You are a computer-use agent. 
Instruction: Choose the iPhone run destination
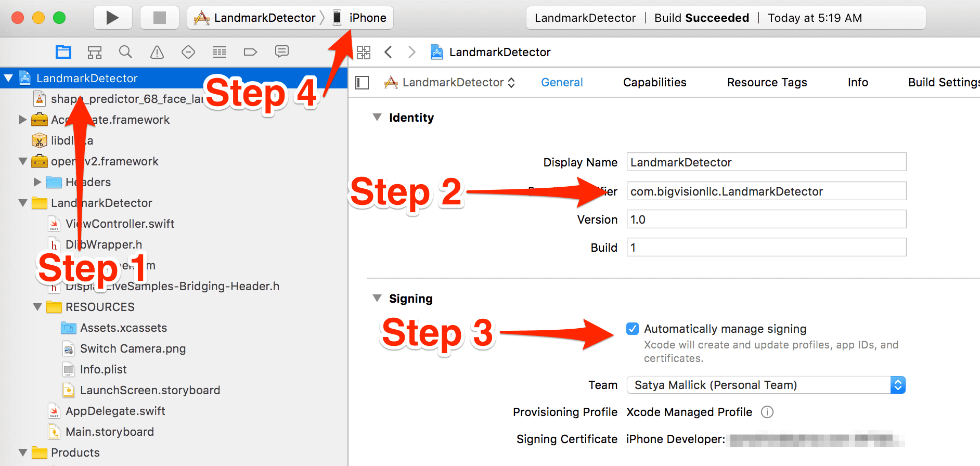pos(360,18)
